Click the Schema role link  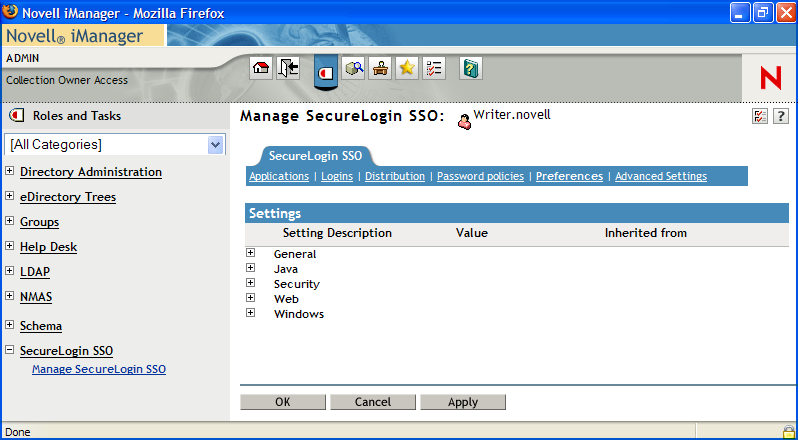[x=41, y=326]
